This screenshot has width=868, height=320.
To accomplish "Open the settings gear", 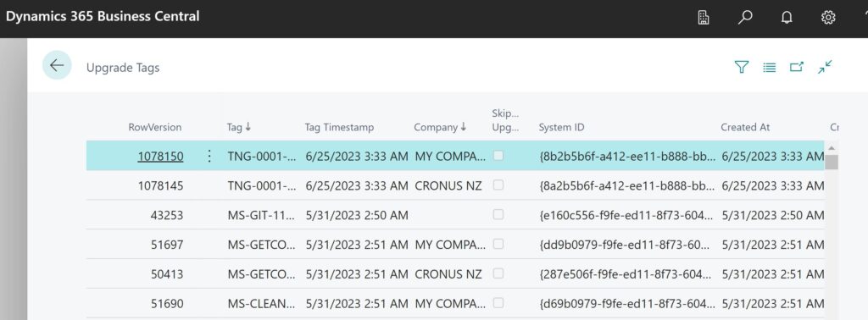I will pos(827,18).
